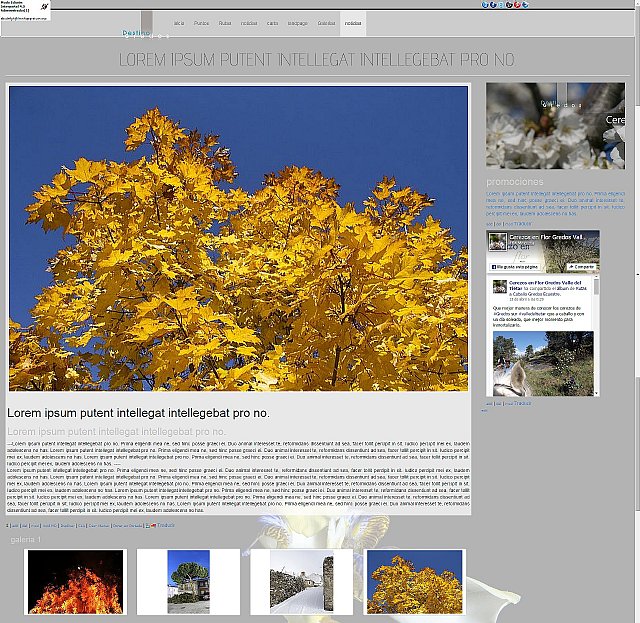Click the Facebook widget scroll up arrow

[x=597, y=278]
